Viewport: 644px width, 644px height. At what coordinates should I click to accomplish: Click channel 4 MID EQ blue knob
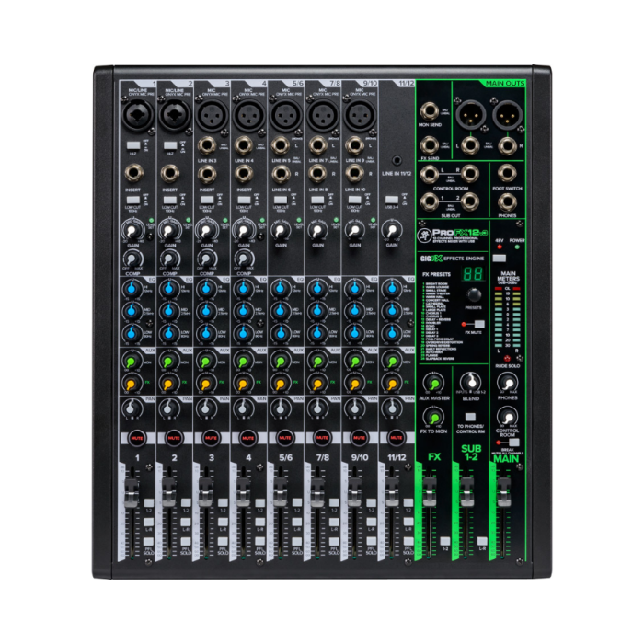tap(243, 311)
